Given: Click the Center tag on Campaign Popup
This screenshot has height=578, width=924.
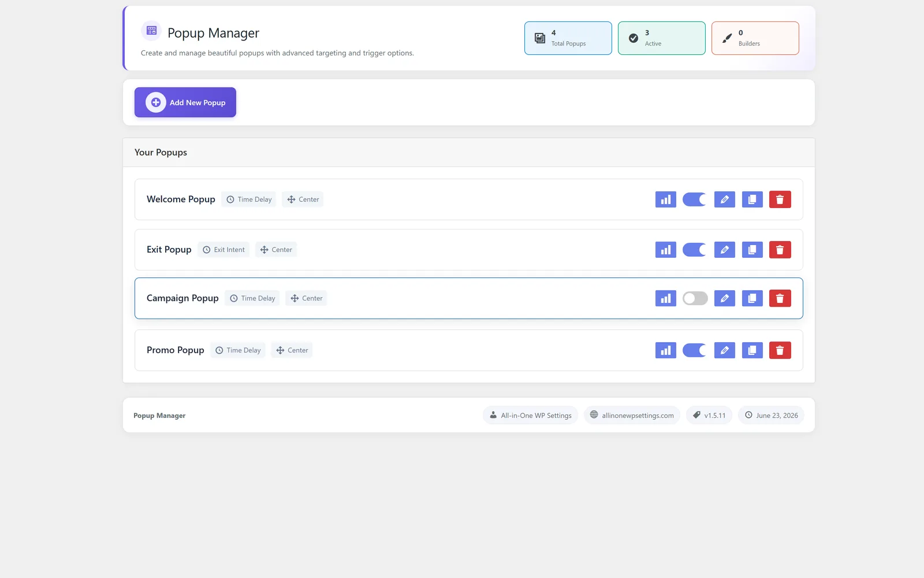Looking at the screenshot, I should (306, 298).
